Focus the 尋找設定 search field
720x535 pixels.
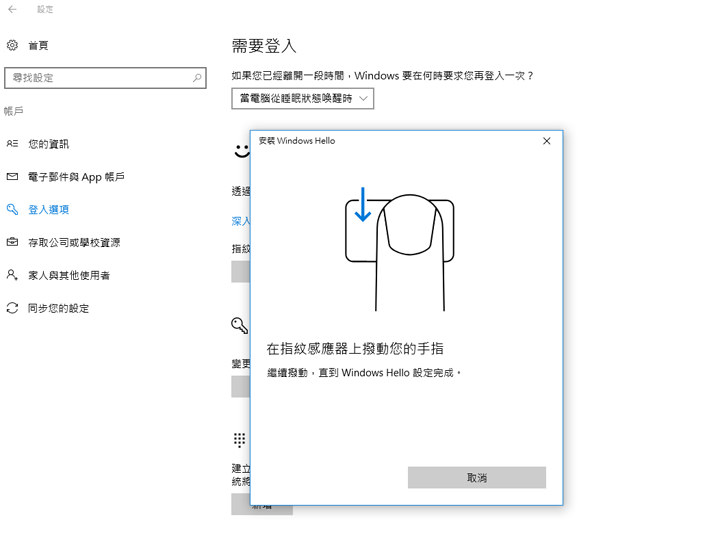tap(105, 78)
